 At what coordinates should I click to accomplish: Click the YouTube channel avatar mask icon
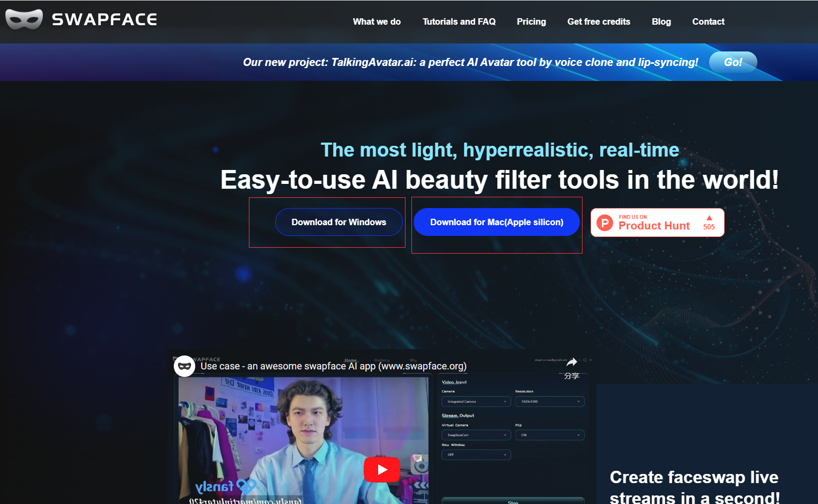click(185, 366)
